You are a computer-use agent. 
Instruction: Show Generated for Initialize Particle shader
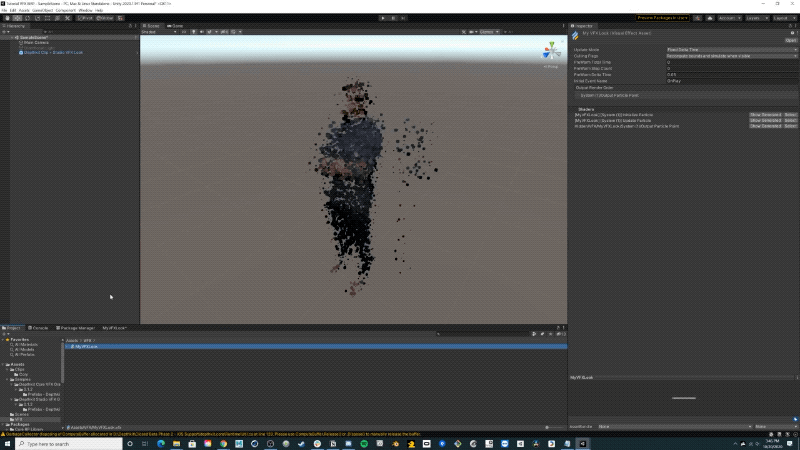click(765, 115)
